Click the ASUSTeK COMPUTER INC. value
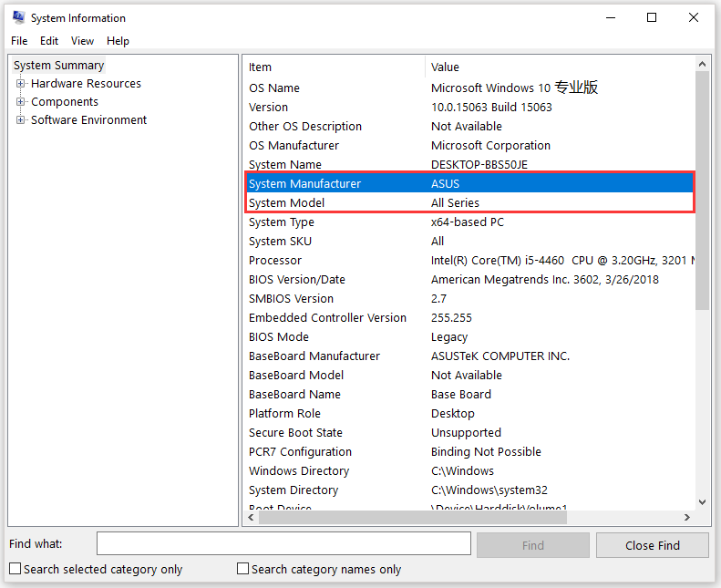The width and height of the screenshot is (721, 588). (500, 356)
